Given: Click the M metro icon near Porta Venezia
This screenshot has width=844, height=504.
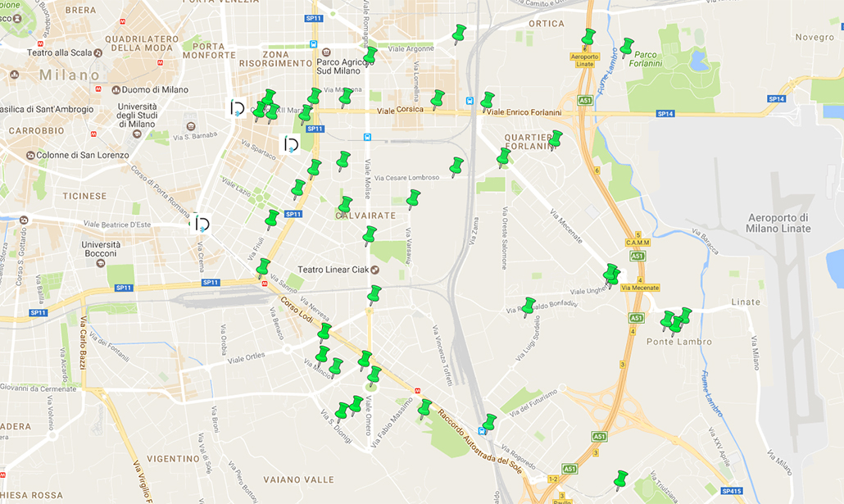Looking at the screenshot, I should click(124, 20).
